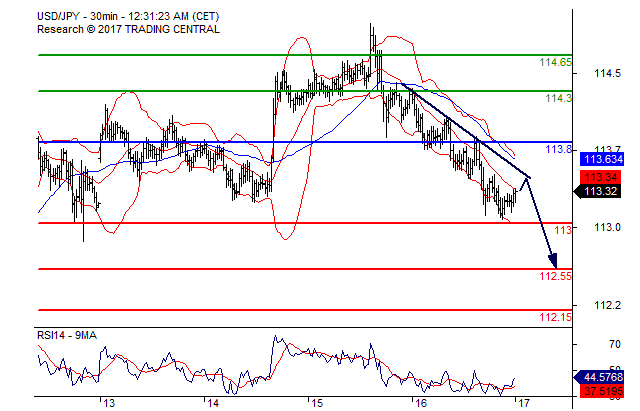This screenshot has height=411, width=640.
Task: Click the date label 17 on time axis
Action: (x=523, y=404)
